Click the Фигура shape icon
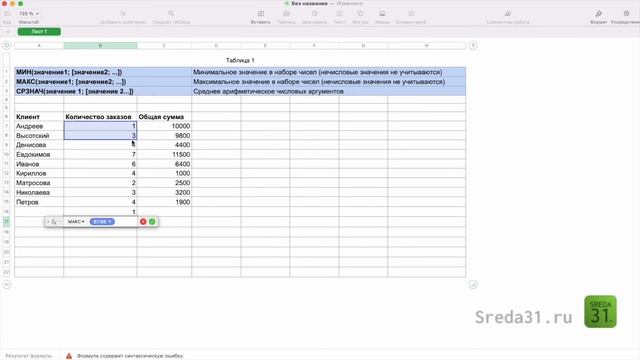Screen dimensions: 640x360 pos(360,14)
